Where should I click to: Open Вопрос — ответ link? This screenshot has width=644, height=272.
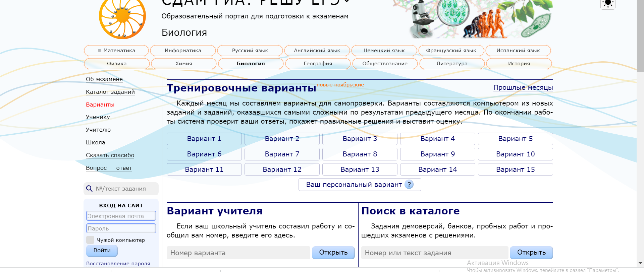(x=109, y=168)
